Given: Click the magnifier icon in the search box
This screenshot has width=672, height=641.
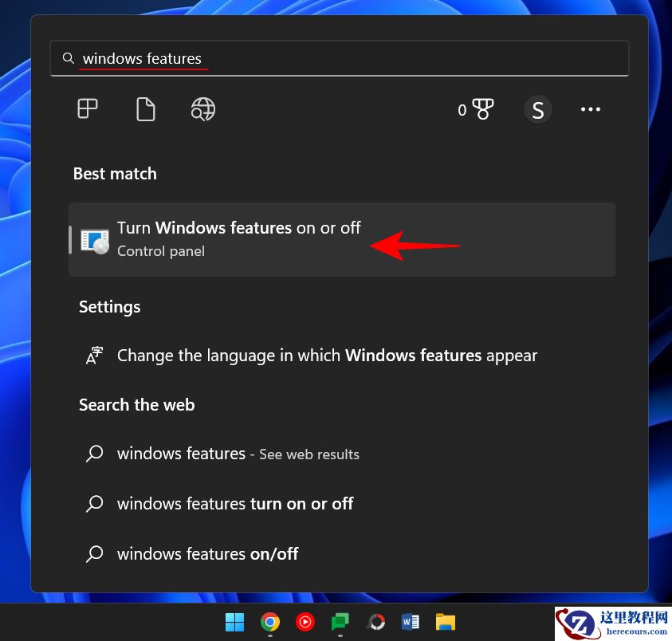Looking at the screenshot, I should (x=69, y=57).
